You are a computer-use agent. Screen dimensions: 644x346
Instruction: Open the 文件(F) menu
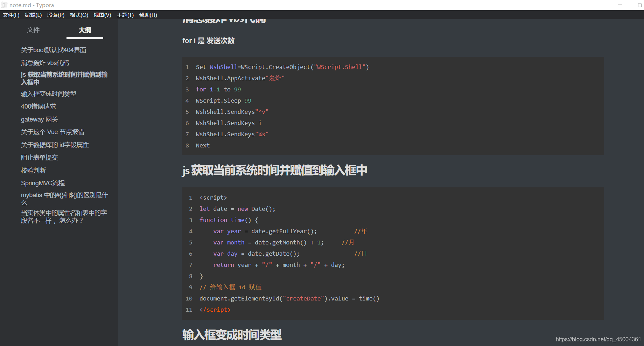pos(11,15)
